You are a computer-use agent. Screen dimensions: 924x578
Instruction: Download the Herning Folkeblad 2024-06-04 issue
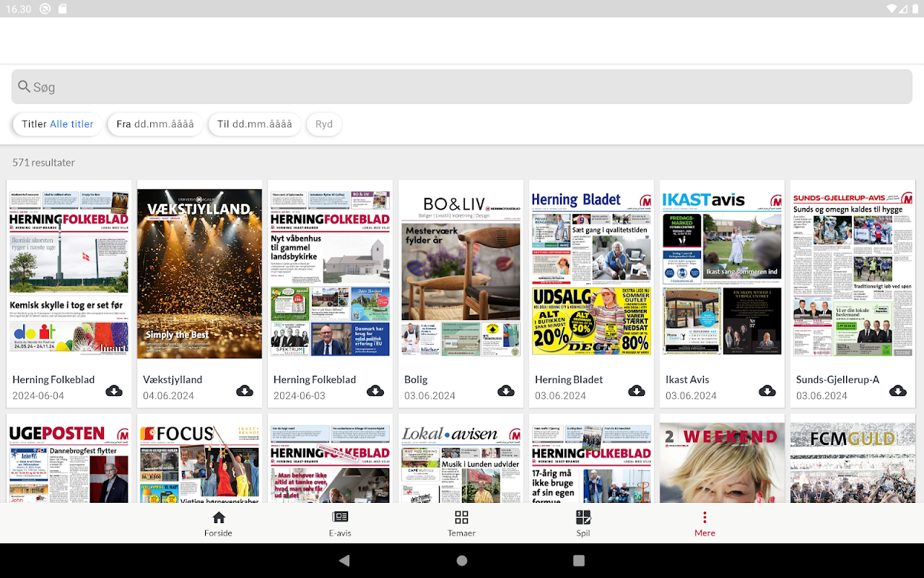(114, 391)
